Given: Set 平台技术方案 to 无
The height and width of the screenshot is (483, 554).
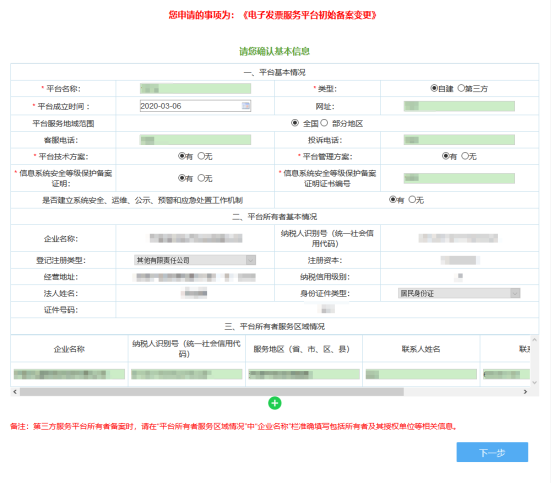Looking at the screenshot, I should coord(201,155).
